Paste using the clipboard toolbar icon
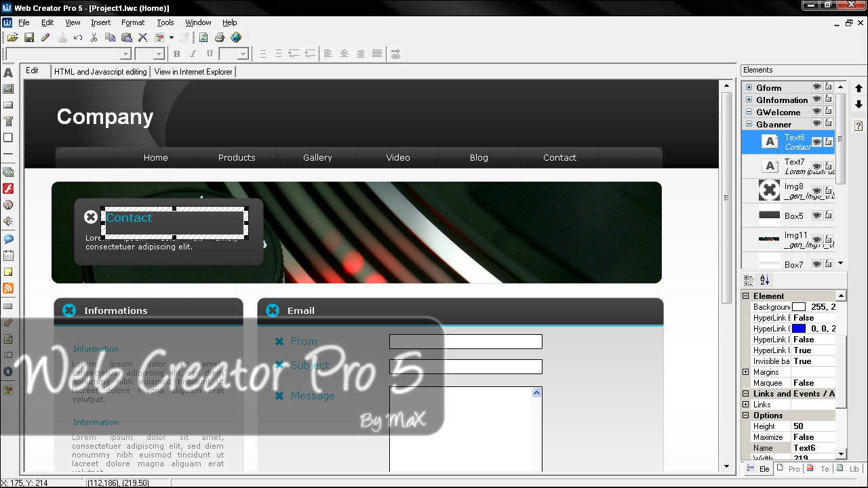This screenshot has height=488, width=868. pyautogui.click(x=127, y=38)
